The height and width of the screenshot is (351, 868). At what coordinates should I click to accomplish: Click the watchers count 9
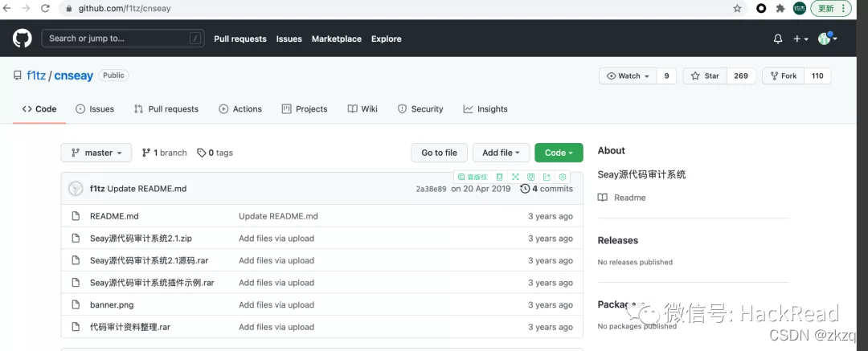point(666,76)
